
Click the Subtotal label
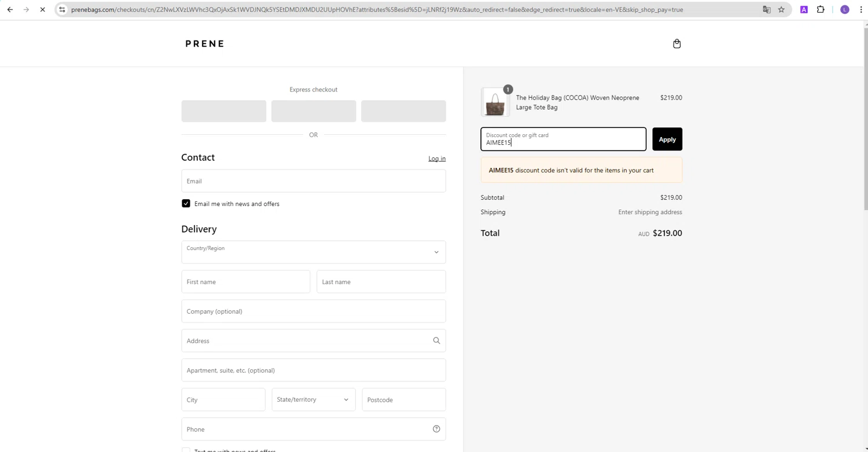point(492,198)
